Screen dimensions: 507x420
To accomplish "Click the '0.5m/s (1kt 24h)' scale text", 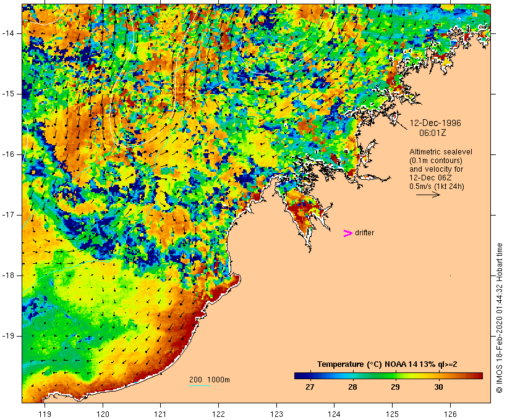I will coord(437,187).
